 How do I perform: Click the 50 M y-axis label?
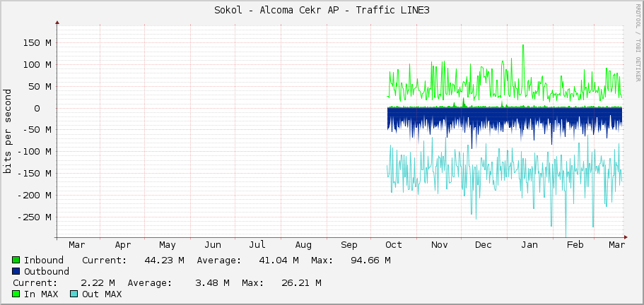point(40,87)
